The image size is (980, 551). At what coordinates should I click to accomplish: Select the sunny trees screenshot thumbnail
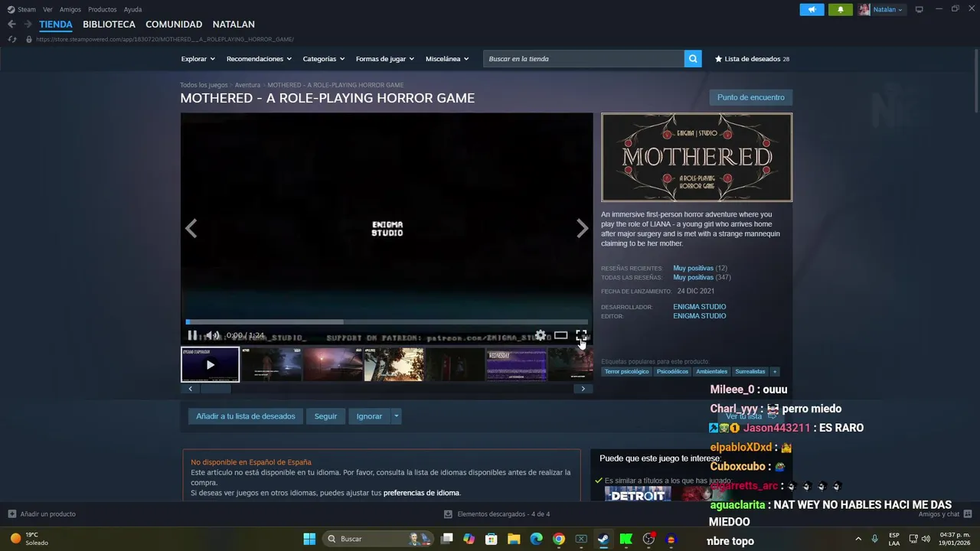[394, 365]
